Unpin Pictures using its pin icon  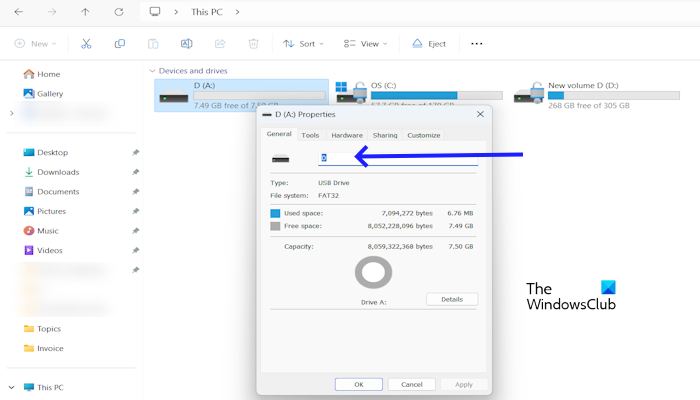(135, 212)
